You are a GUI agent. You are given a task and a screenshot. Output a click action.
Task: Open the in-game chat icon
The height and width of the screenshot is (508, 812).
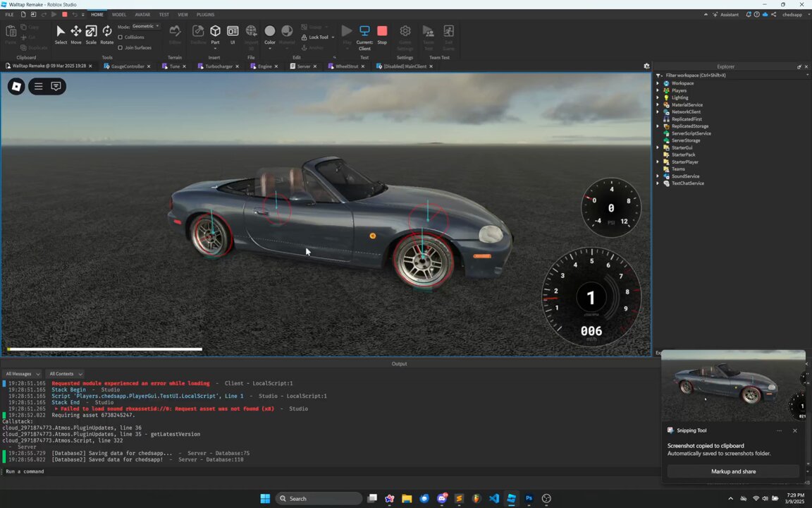pos(56,87)
